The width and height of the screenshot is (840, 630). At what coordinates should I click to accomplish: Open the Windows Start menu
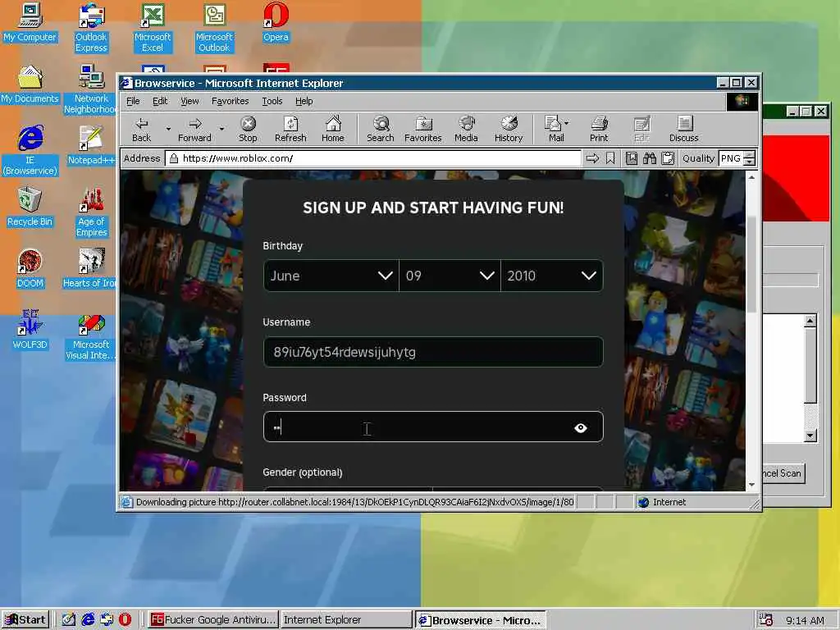tap(25, 620)
